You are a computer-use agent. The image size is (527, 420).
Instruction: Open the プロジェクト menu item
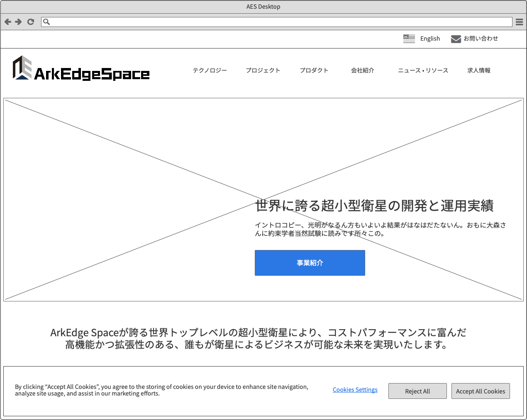(263, 70)
